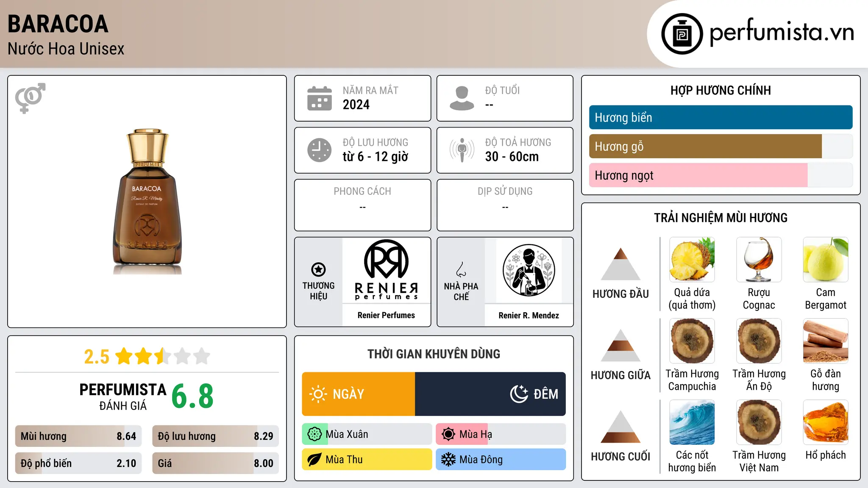868x488 pixels.
Task: Click the BARACOA perfume title
Action: pos(58,24)
